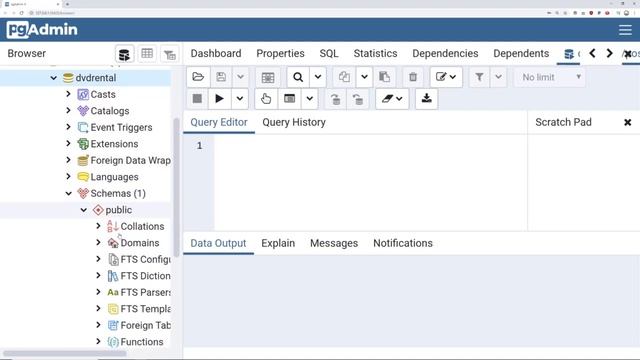The height and width of the screenshot is (360, 640).
Task: Close the Scratch Pad panel
Action: pos(627,122)
